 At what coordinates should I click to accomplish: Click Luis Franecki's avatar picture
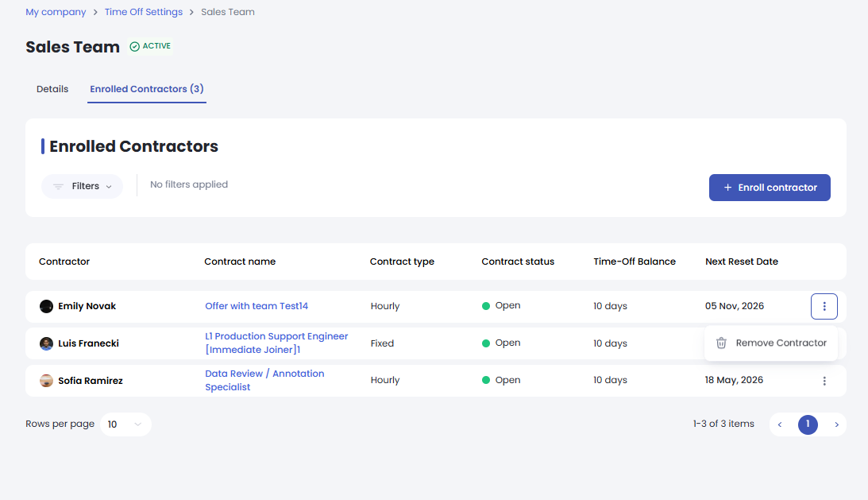47,343
